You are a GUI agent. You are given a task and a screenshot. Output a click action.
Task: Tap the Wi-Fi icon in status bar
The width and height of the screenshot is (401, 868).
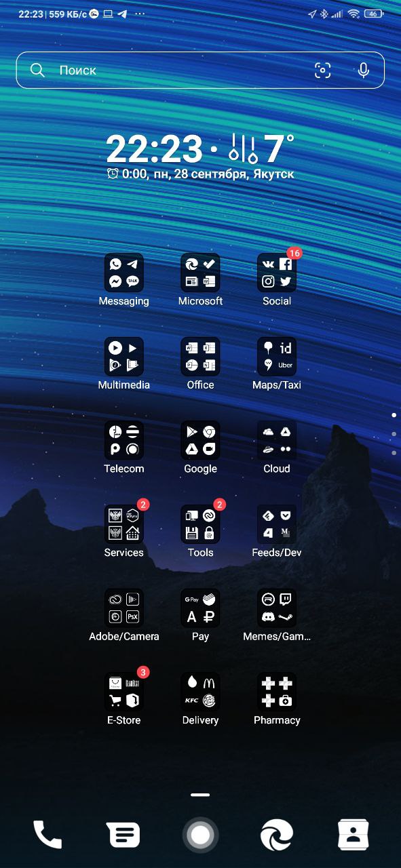pos(354,14)
